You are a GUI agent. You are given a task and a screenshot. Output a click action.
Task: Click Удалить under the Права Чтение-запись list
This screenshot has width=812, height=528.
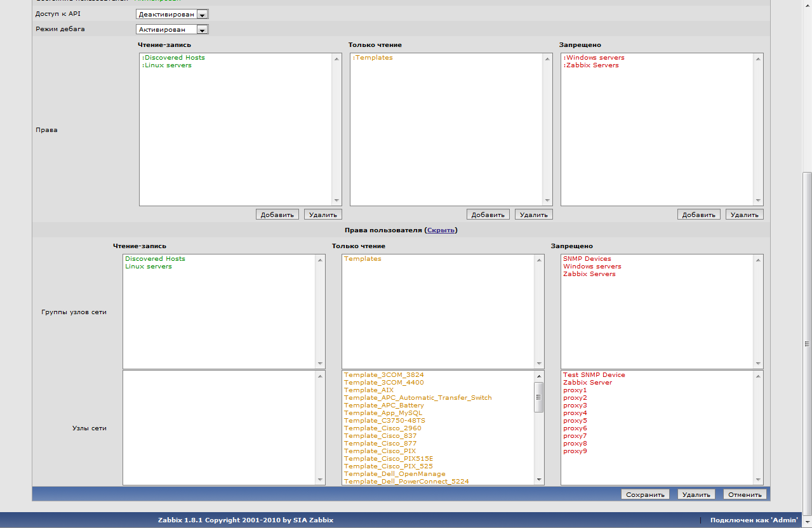tap(323, 214)
